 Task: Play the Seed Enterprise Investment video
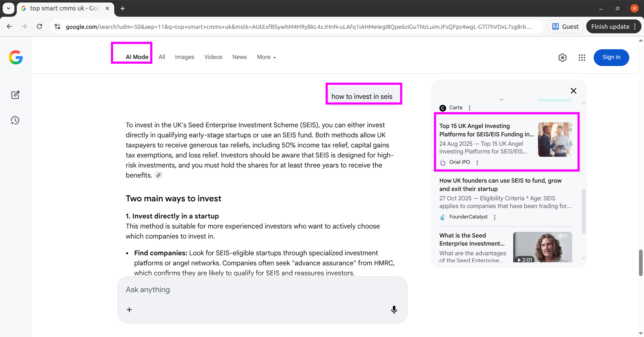(542, 247)
